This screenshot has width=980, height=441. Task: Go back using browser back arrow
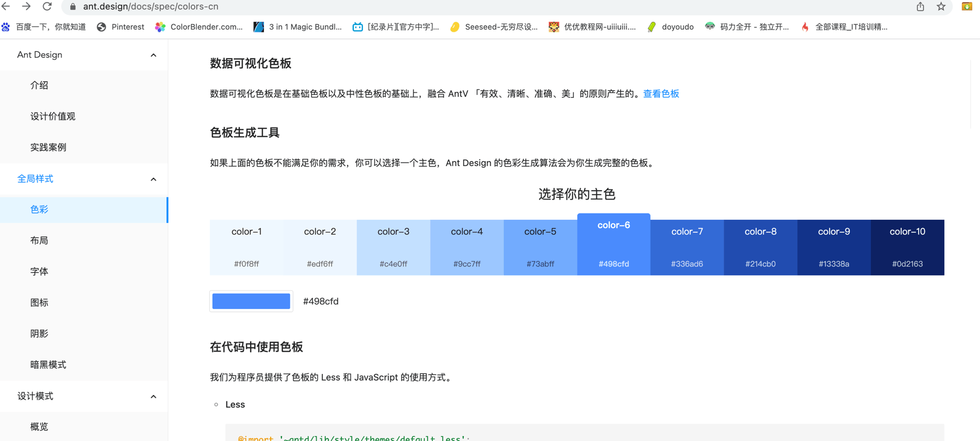(x=6, y=6)
